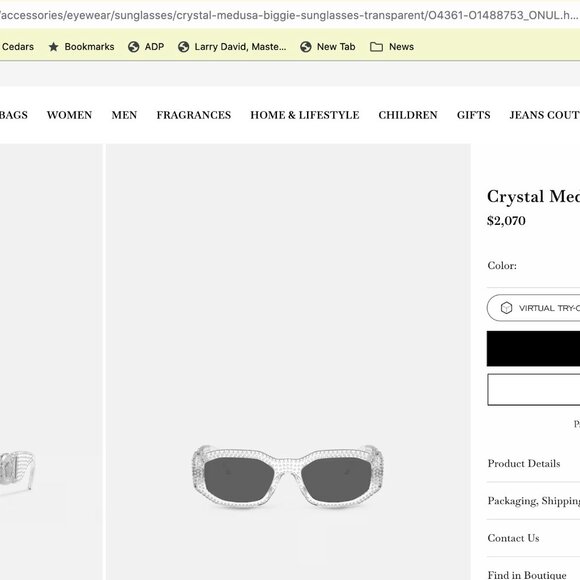
Task: Expand the Packaging, Shipping section
Action: click(533, 501)
